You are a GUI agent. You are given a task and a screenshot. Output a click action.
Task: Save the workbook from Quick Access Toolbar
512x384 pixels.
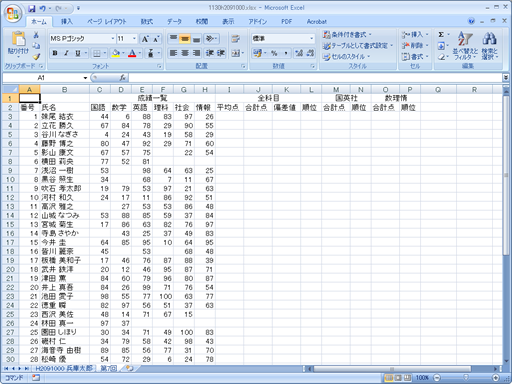(31, 8)
